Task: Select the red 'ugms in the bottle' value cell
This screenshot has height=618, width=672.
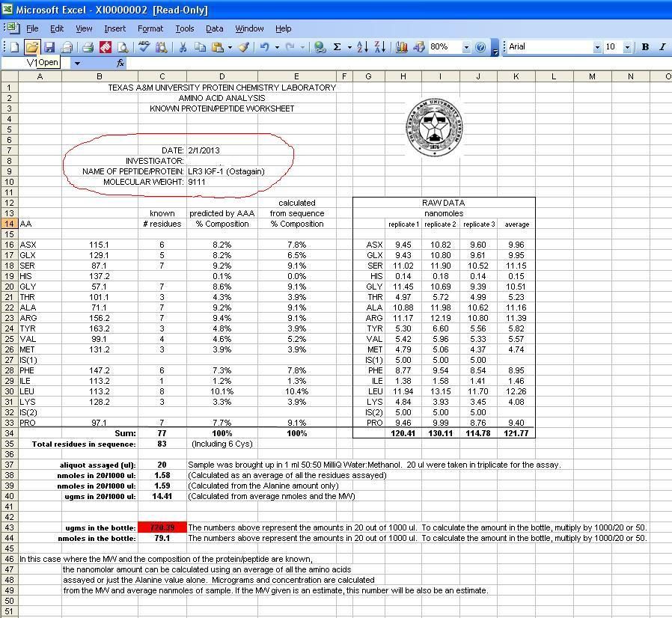Action: pyautogui.click(x=162, y=527)
